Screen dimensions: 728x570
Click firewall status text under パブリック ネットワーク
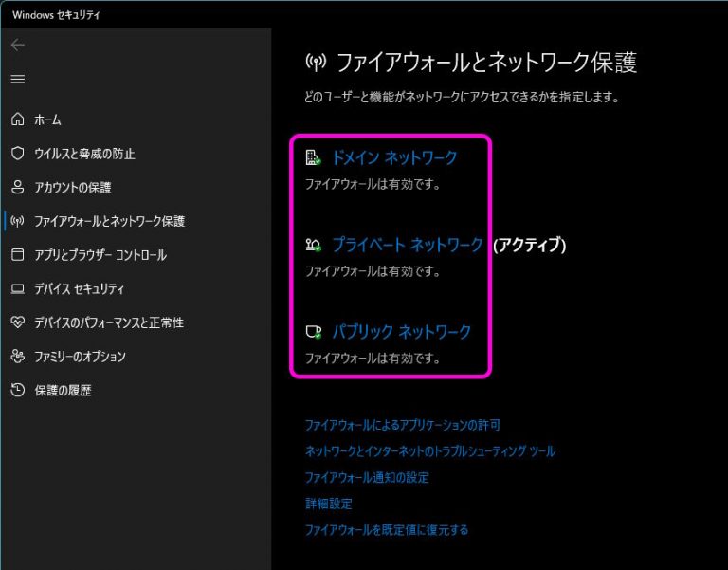[x=373, y=359]
